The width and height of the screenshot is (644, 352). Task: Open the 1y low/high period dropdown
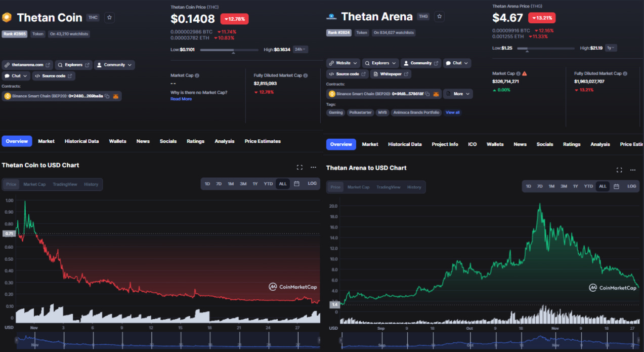click(611, 48)
